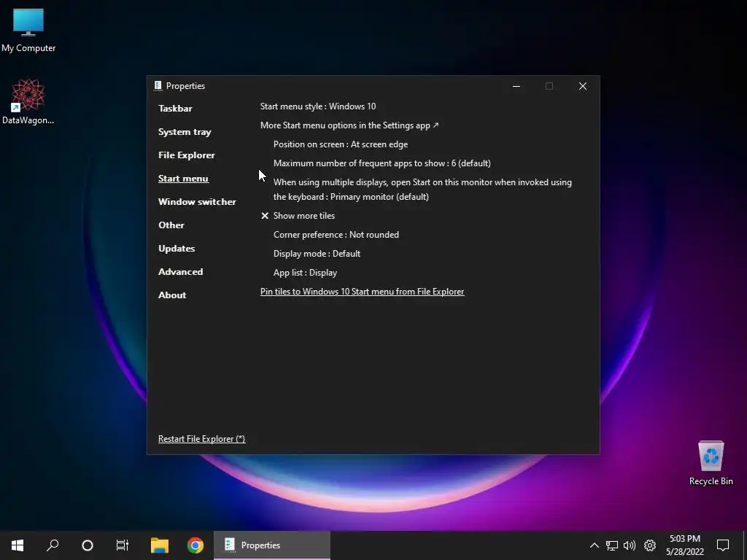Open the clock showing 5:03 PM
747x560 pixels.
[684, 545]
